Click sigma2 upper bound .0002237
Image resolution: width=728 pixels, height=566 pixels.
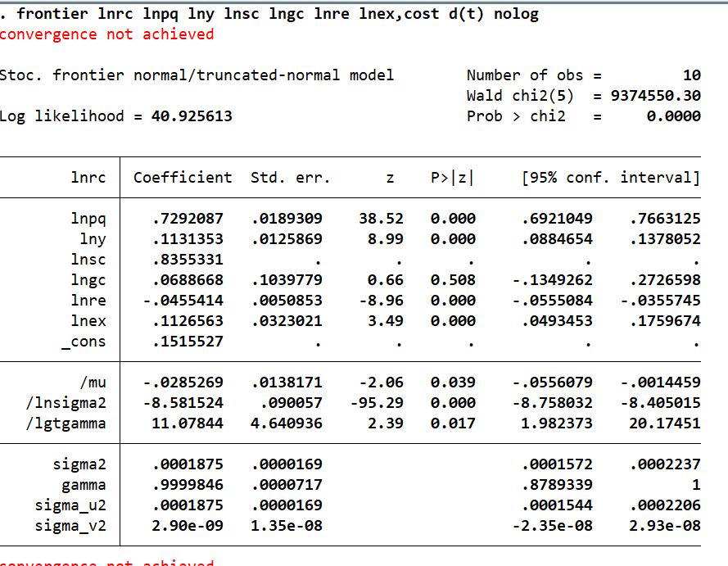point(665,464)
